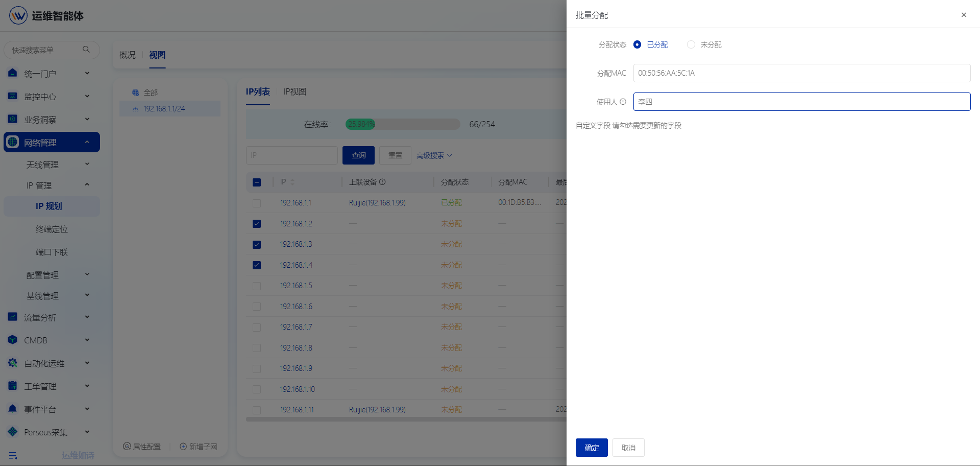
Task: Toggle the select-all checkbox in table header
Action: tap(257, 182)
